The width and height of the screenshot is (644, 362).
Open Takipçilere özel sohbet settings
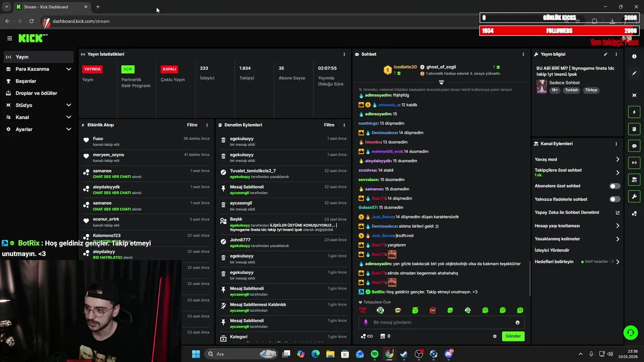(x=577, y=172)
